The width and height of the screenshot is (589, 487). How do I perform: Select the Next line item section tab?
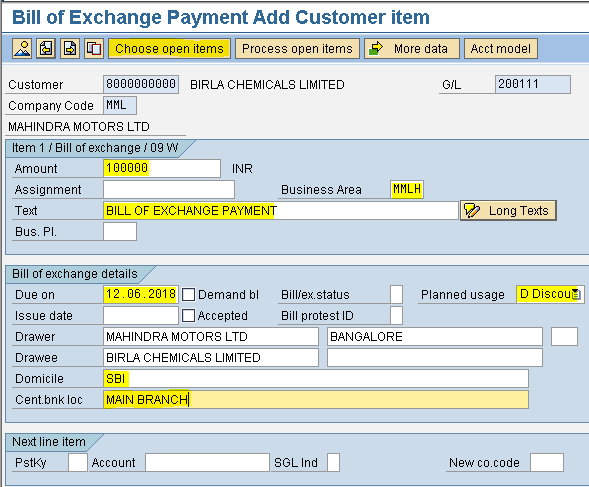click(x=49, y=442)
